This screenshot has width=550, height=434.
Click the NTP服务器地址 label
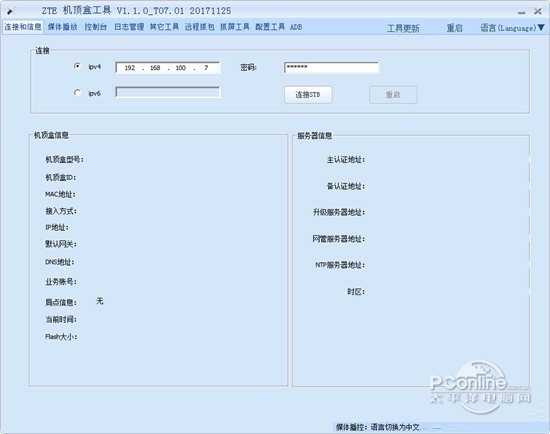[340, 265]
